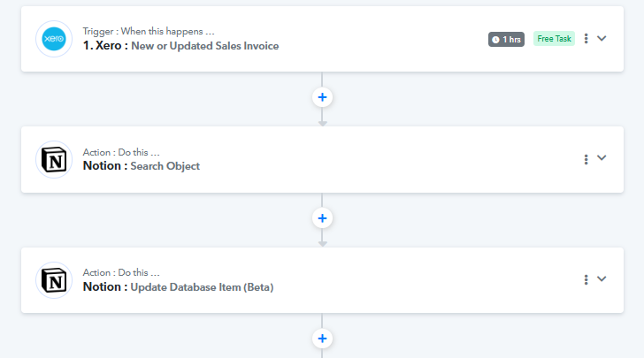644x358 pixels.
Task: Add step below Xero trigger with plus
Action: click(322, 97)
